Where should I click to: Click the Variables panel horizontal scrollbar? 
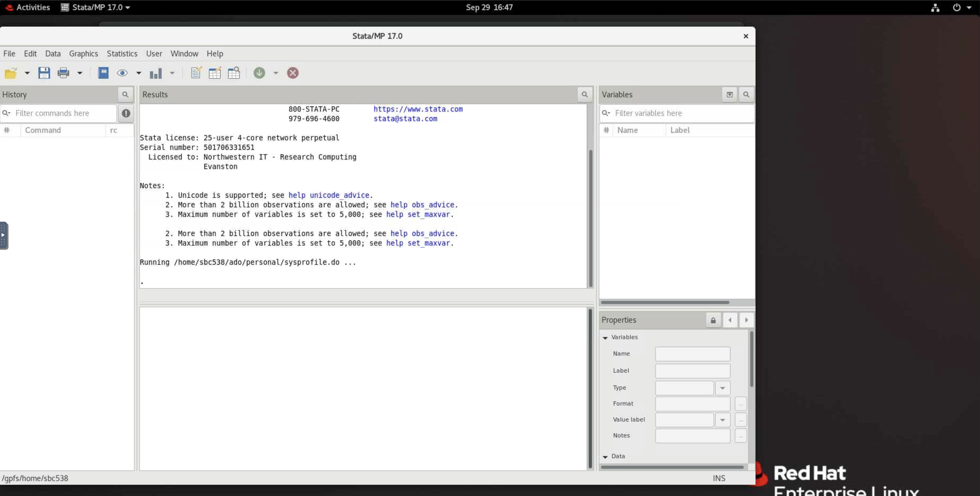[665, 303]
